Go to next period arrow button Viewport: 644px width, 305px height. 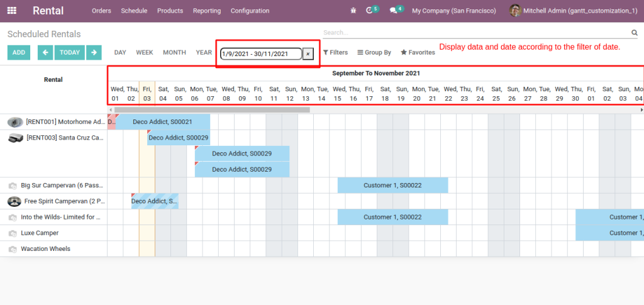point(94,53)
